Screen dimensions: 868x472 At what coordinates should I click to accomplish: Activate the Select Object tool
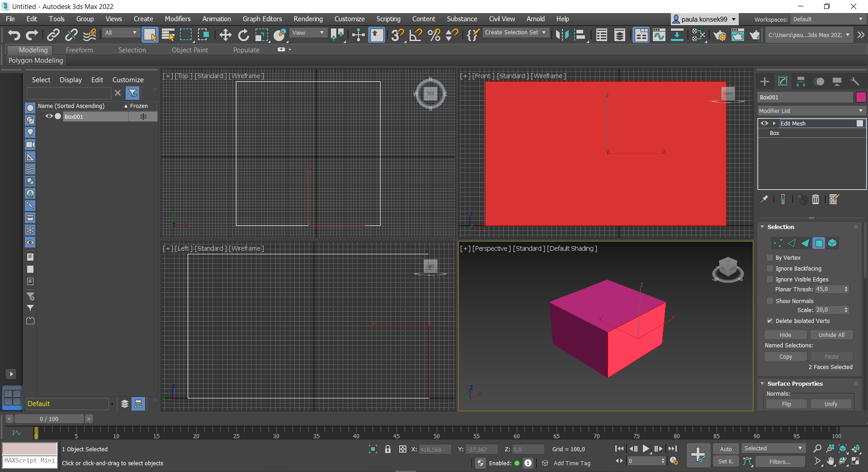pos(150,35)
